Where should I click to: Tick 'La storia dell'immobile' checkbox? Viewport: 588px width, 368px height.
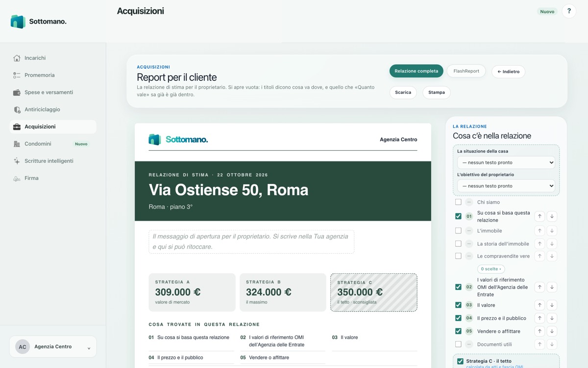tap(458, 243)
